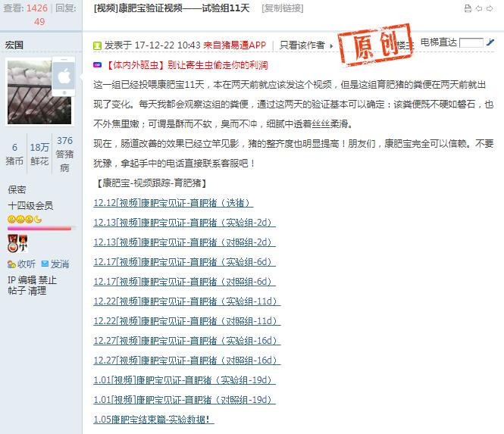Open 1.05康肥宝结束篇-实验数据 link
The width and height of the screenshot is (504, 434).
pos(154,419)
